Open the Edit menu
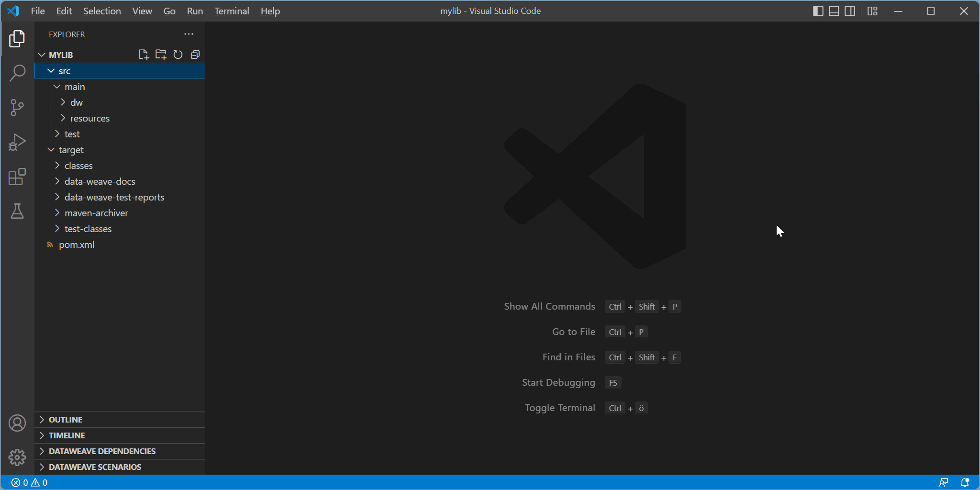This screenshot has width=980, height=490. click(64, 11)
